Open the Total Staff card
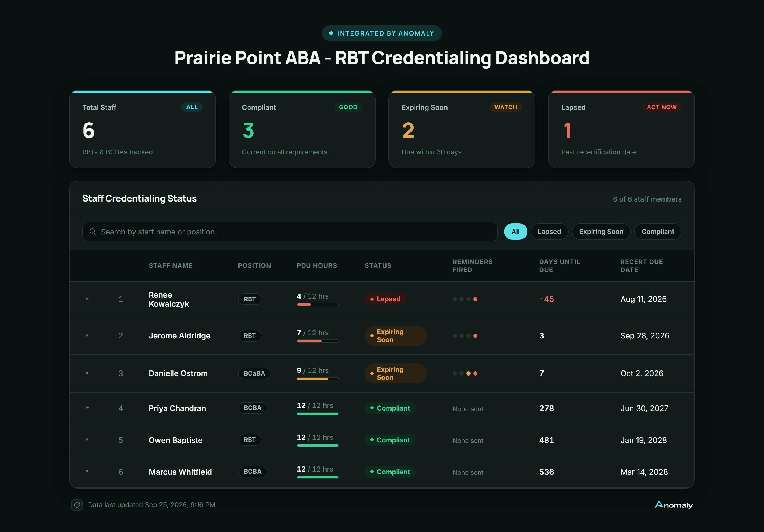Viewport: 764px width, 532px height. 142,129
